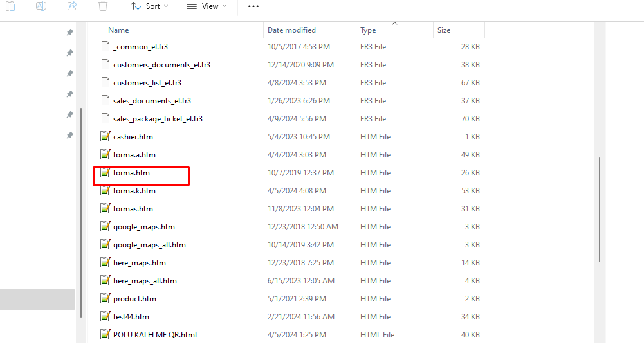Sort by Date modified column header
This screenshot has width=644, height=349.
pos(291,30)
